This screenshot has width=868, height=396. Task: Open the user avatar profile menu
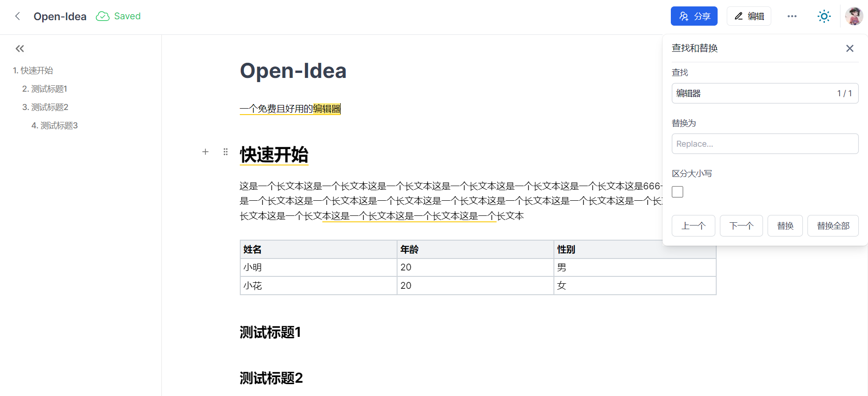(x=854, y=16)
